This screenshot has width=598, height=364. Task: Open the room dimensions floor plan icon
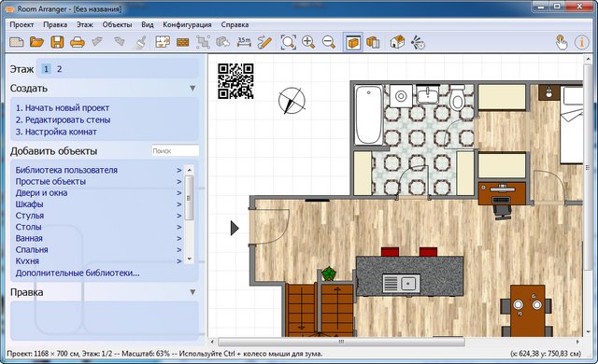pyautogui.click(x=163, y=42)
